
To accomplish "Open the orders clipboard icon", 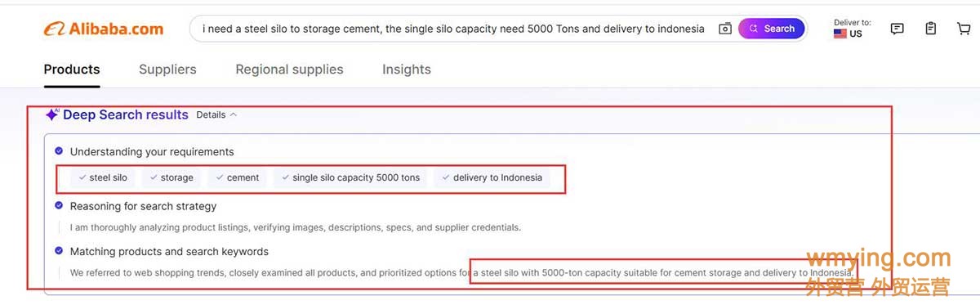I will coord(930,29).
